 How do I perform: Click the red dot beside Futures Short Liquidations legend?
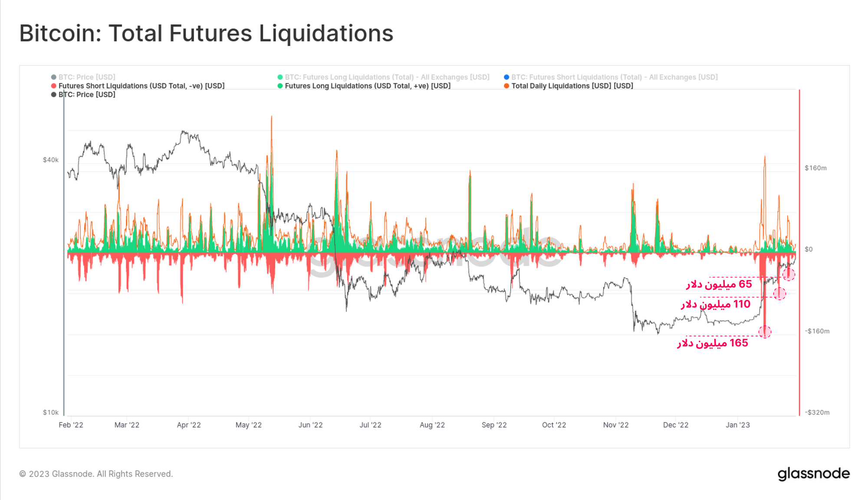[x=54, y=86]
